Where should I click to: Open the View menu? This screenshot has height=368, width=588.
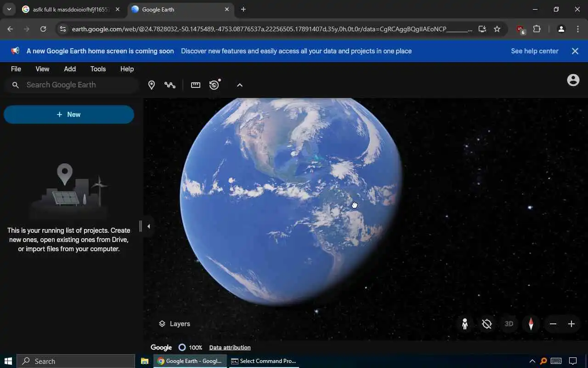click(x=42, y=69)
